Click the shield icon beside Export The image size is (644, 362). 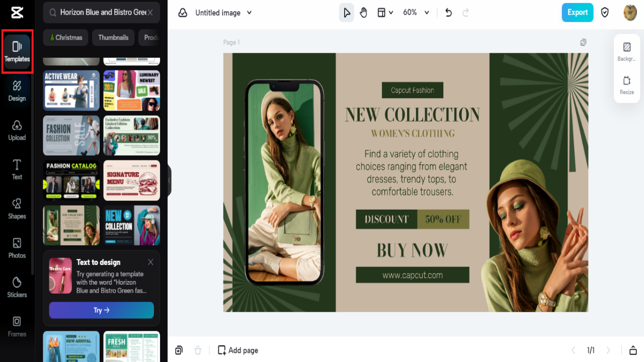click(605, 13)
